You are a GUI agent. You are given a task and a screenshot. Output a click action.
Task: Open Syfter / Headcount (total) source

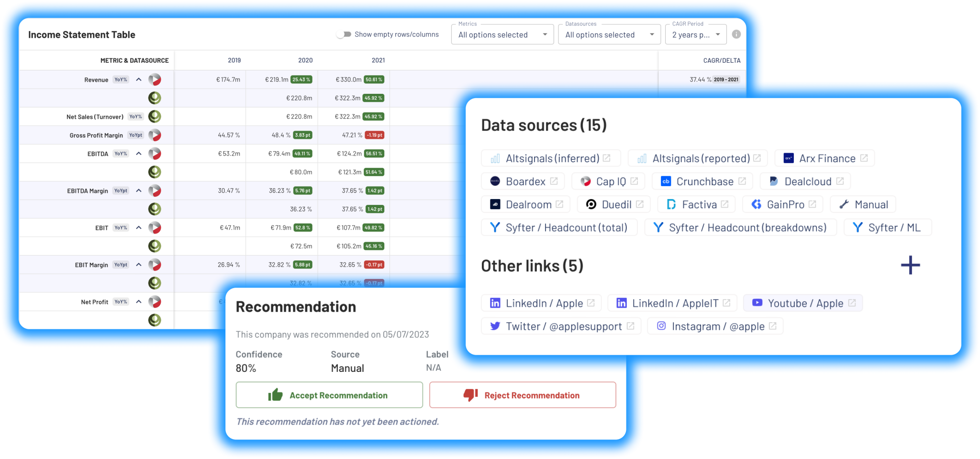click(559, 227)
